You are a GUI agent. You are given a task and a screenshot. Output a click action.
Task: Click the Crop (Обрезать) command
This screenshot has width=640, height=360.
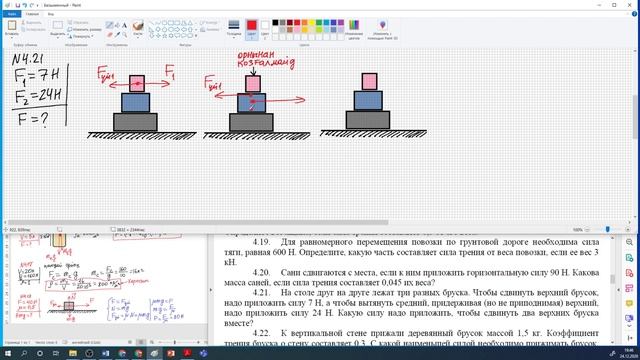pyautogui.click(x=78, y=22)
